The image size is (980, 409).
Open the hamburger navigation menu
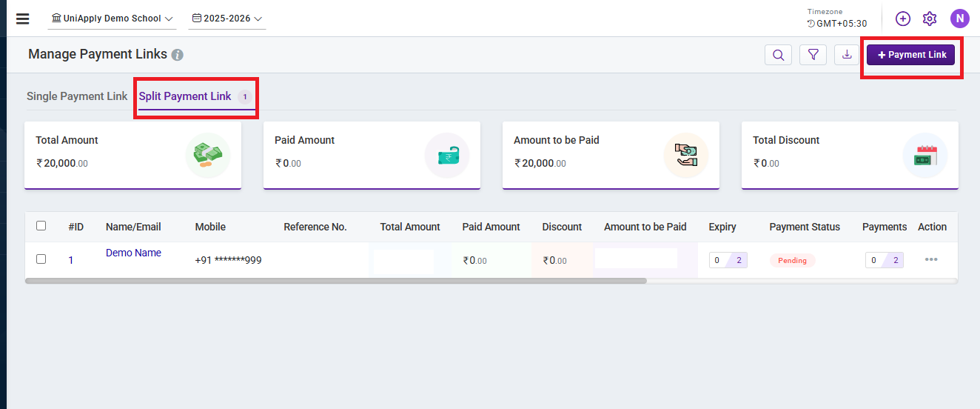coord(22,19)
